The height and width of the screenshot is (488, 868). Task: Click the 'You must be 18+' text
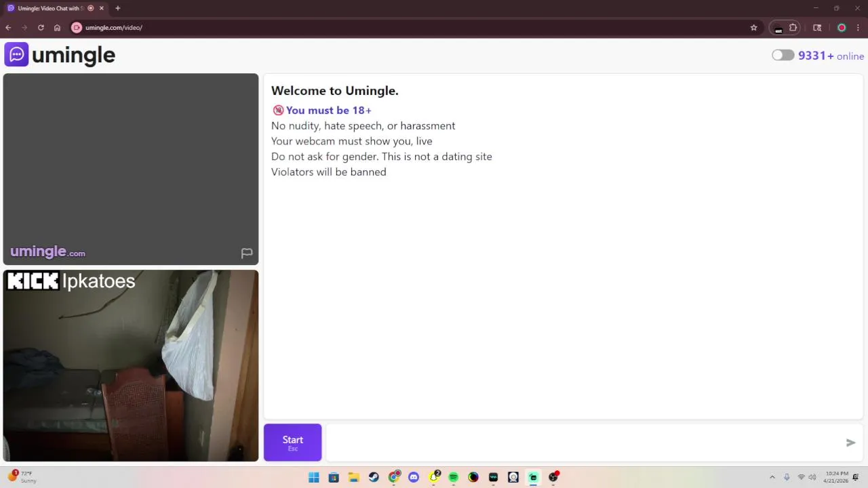(x=329, y=110)
